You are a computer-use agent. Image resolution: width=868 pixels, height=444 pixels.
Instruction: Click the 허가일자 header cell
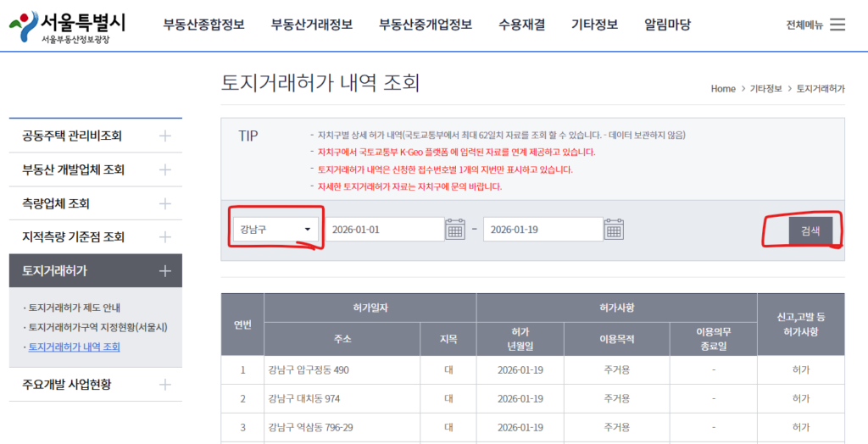pos(370,308)
